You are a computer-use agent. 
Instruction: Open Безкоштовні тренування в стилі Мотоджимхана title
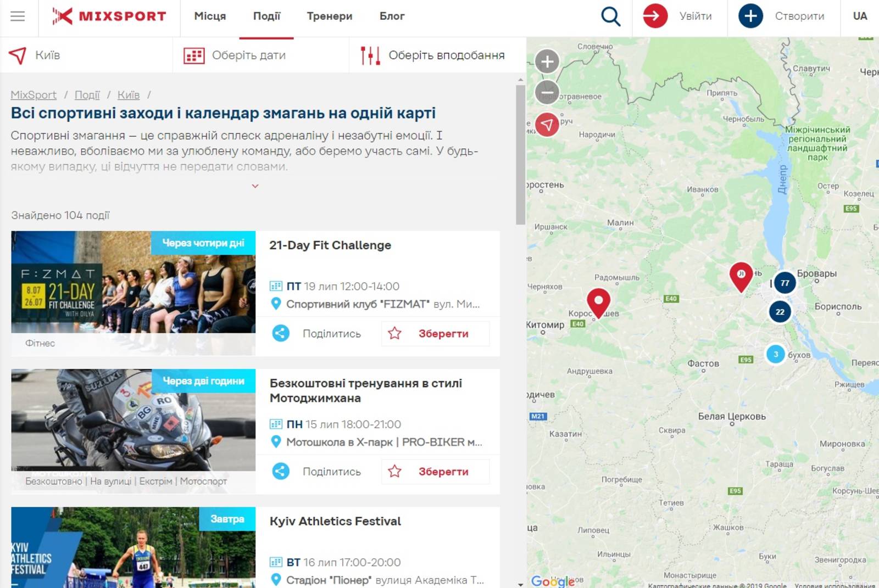point(366,390)
